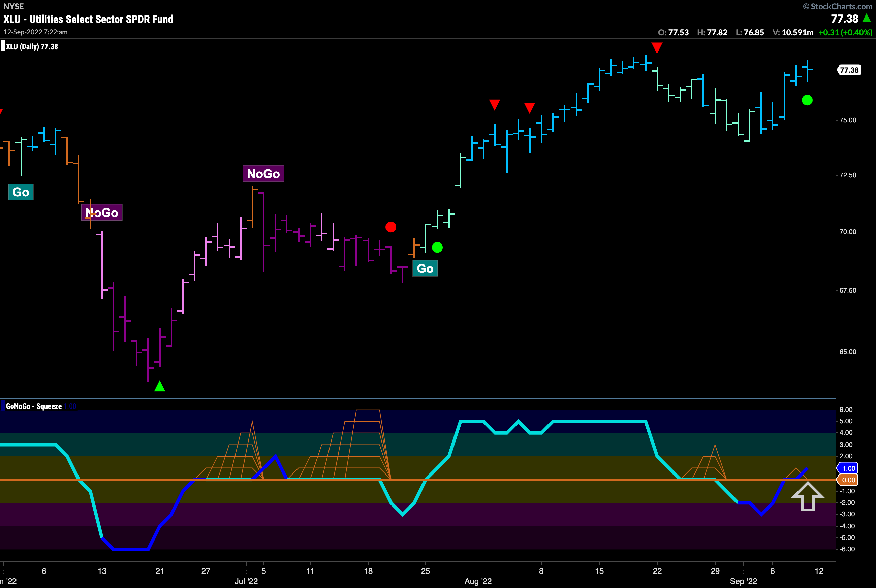The width and height of the screenshot is (876, 588).
Task: Click the red triangle marker at chart top
Action: (x=657, y=47)
